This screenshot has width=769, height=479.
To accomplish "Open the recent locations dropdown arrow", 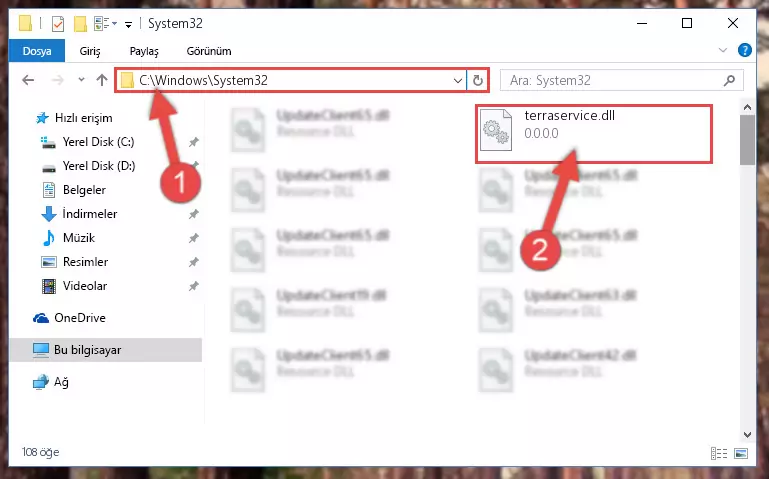I will (x=81, y=79).
